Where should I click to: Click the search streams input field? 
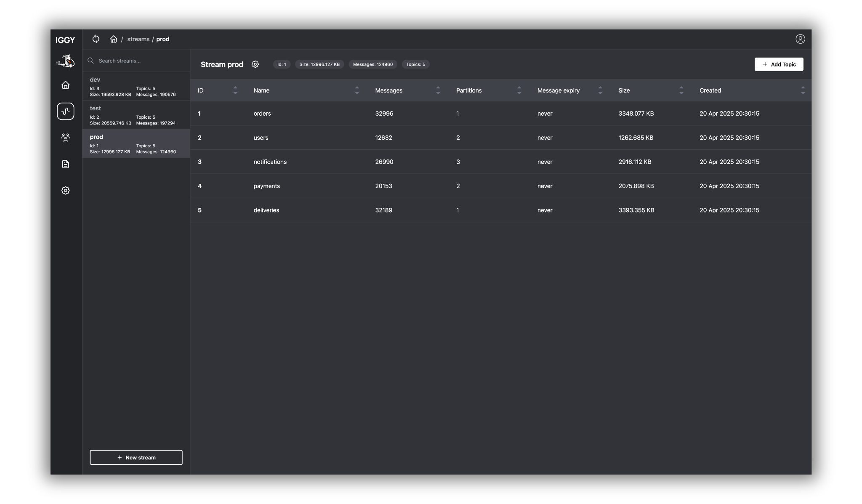[136, 61]
